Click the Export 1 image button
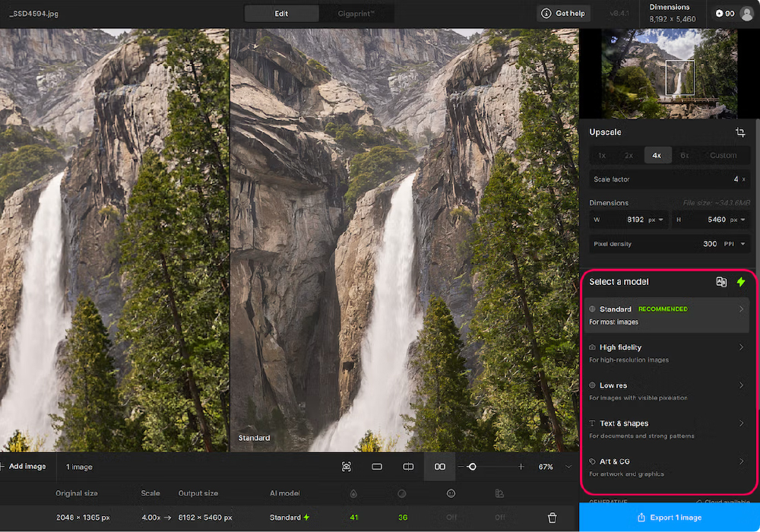 point(669,518)
